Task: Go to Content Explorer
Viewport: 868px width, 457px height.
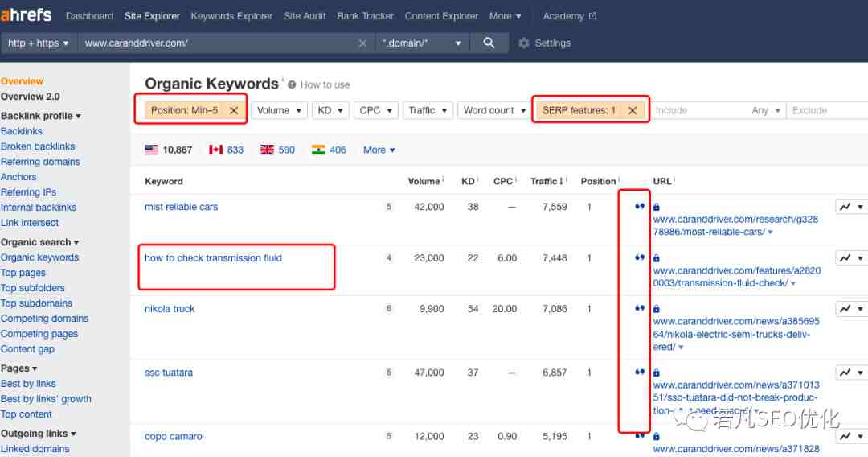Action: click(441, 16)
